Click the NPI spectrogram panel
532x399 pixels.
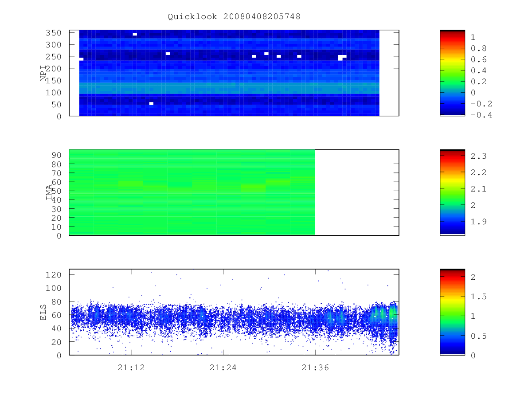pyautogui.click(x=234, y=73)
